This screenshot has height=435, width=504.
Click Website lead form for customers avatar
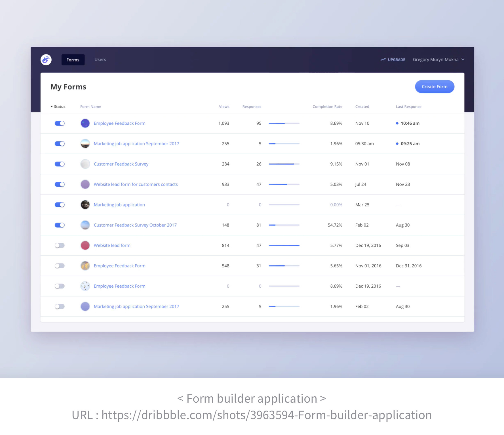click(x=85, y=184)
